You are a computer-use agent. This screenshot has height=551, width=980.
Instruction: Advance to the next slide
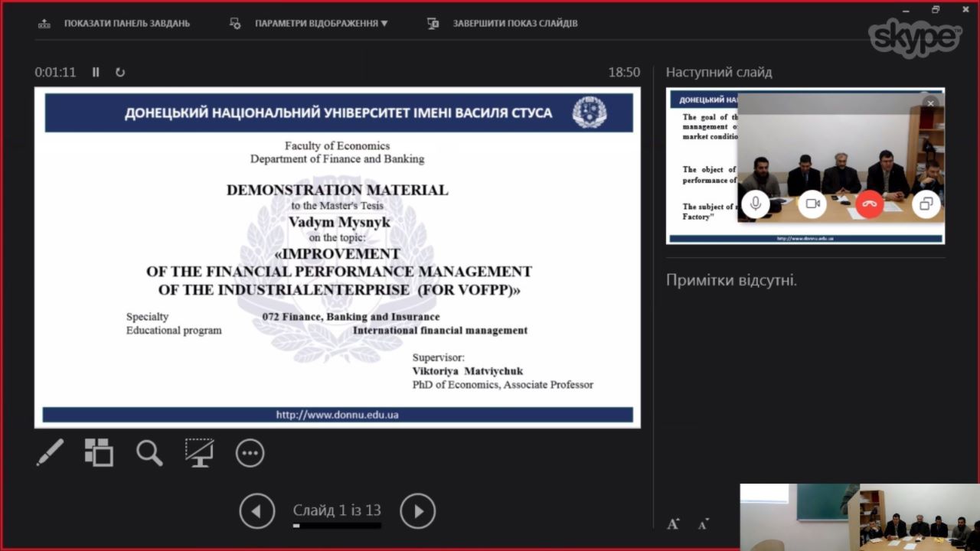click(x=417, y=511)
